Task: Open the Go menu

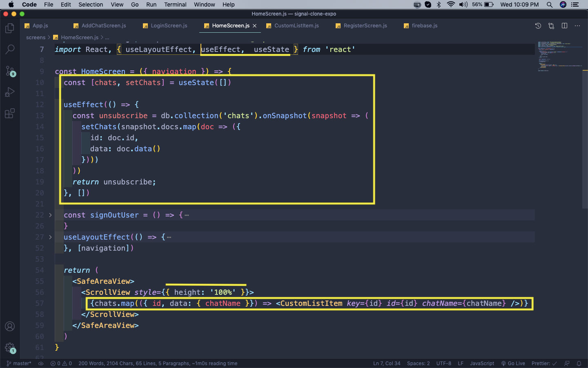Action: 135,4
